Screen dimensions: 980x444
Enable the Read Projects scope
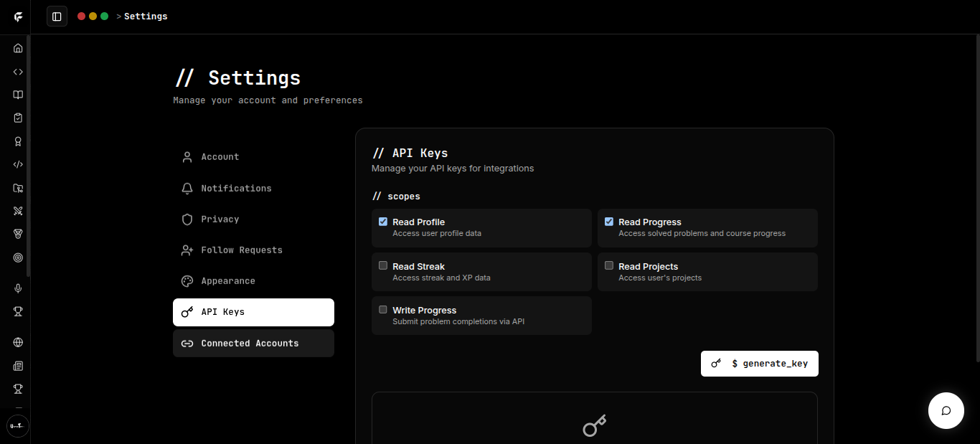(609, 265)
